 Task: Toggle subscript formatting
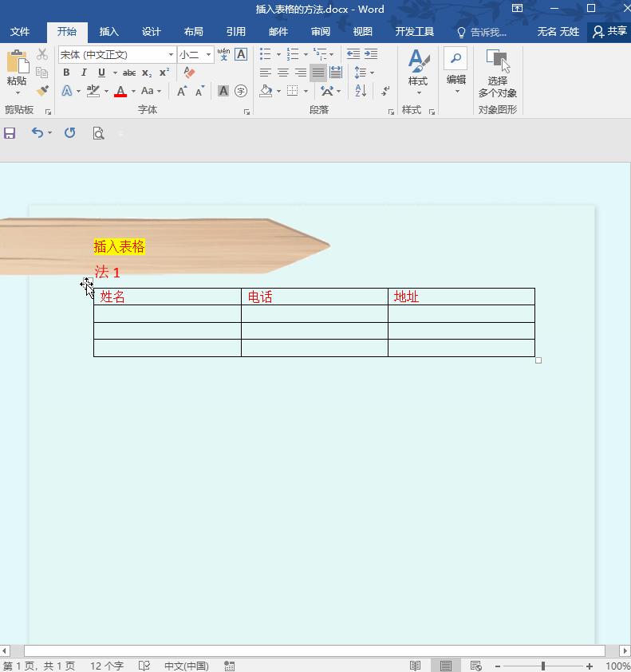pos(147,73)
